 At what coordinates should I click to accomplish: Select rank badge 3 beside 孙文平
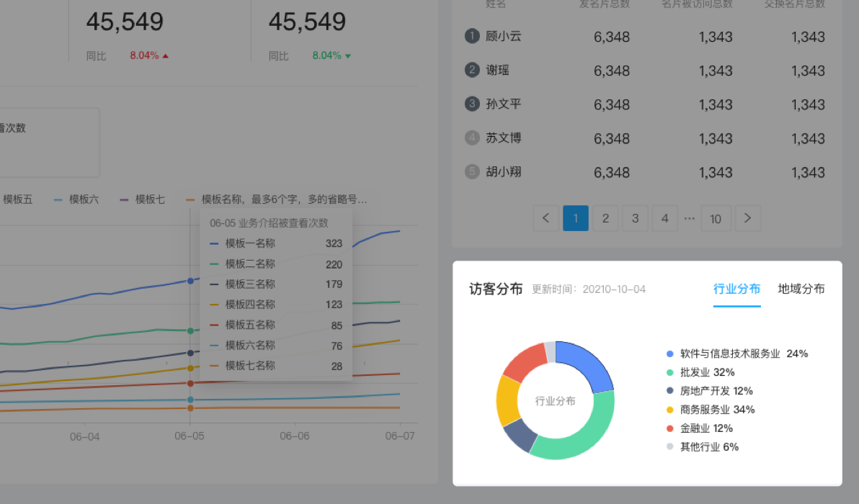(x=472, y=104)
